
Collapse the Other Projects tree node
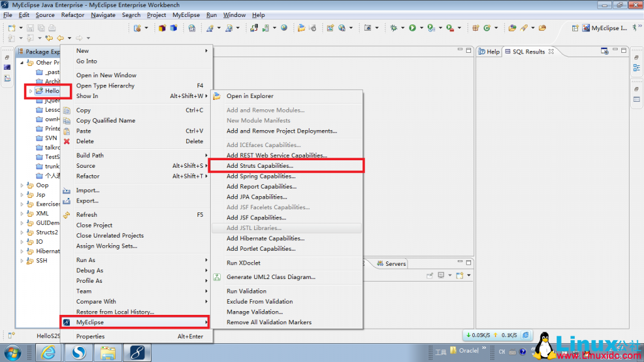(22, 62)
